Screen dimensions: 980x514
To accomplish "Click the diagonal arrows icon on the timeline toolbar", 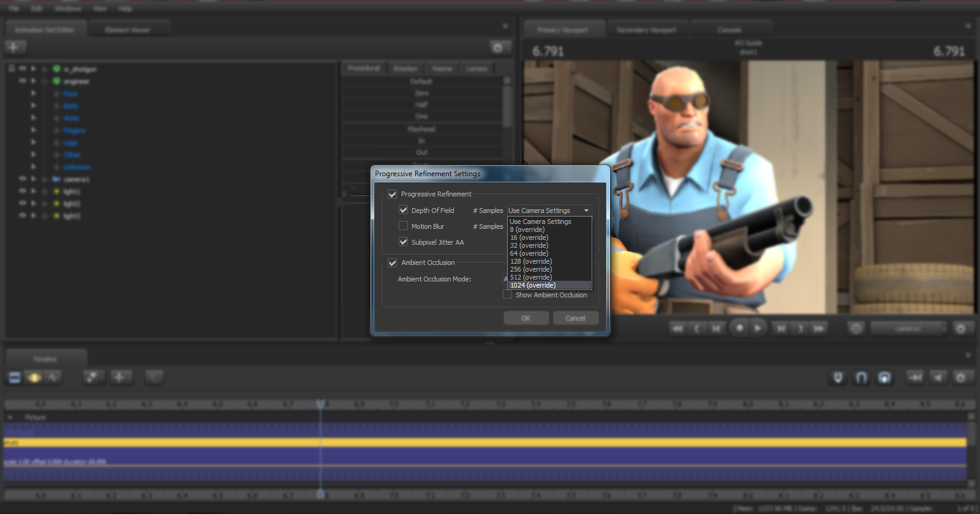I will pyautogui.click(x=92, y=378).
